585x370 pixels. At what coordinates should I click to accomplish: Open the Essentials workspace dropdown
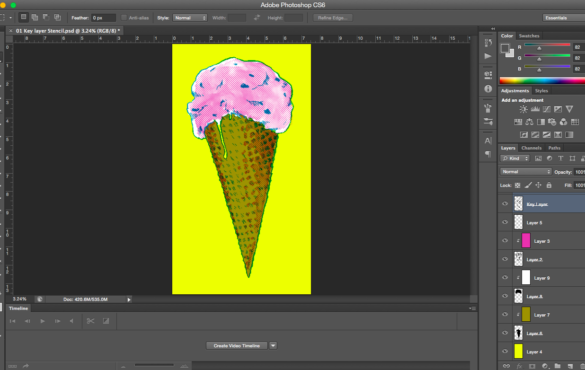point(563,18)
